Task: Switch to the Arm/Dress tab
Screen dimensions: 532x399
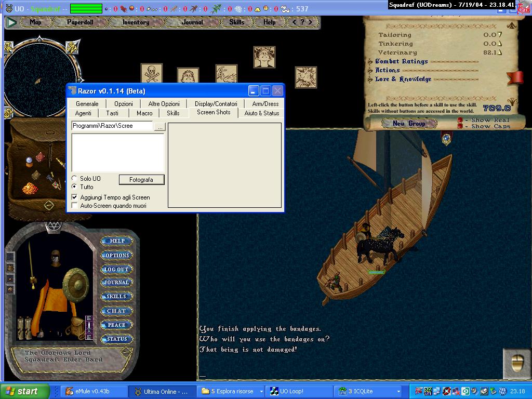Action: (x=265, y=104)
